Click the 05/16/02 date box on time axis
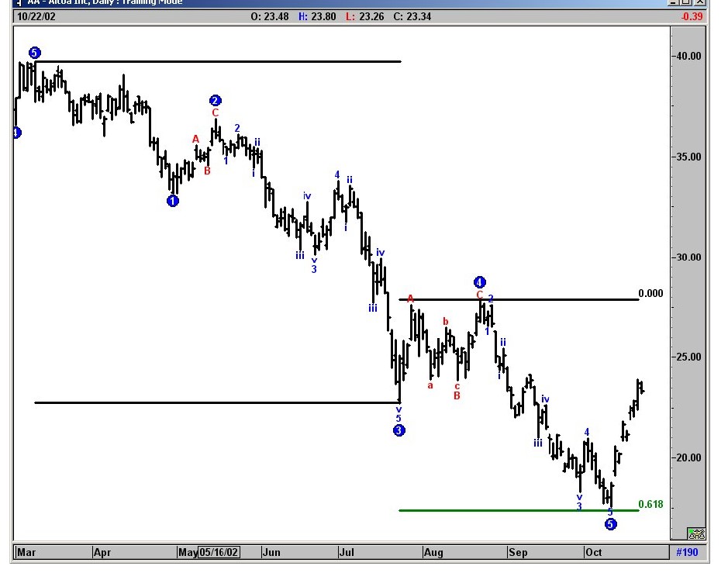Image resolution: width=728 pixels, height=573 pixels. click(x=219, y=552)
